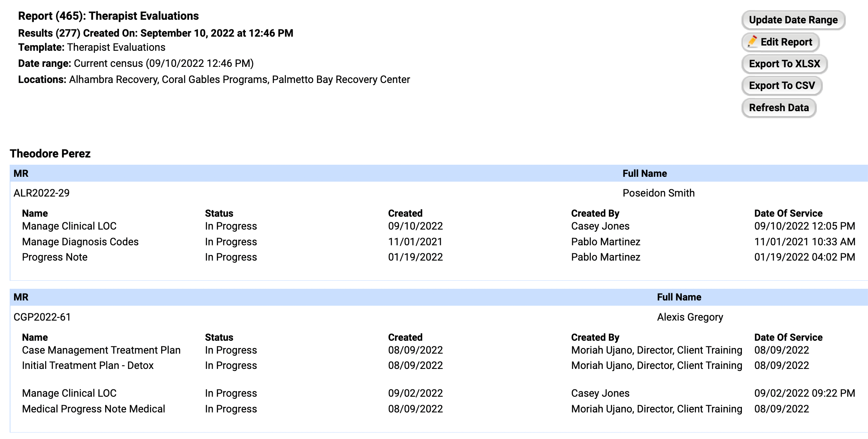Open Case Management Treatment Plan
This screenshot has width=868, height=439.
pos(101,350)
